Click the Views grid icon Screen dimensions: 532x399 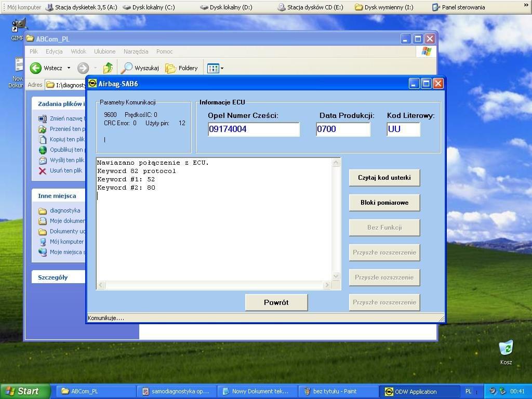[213, 68]
